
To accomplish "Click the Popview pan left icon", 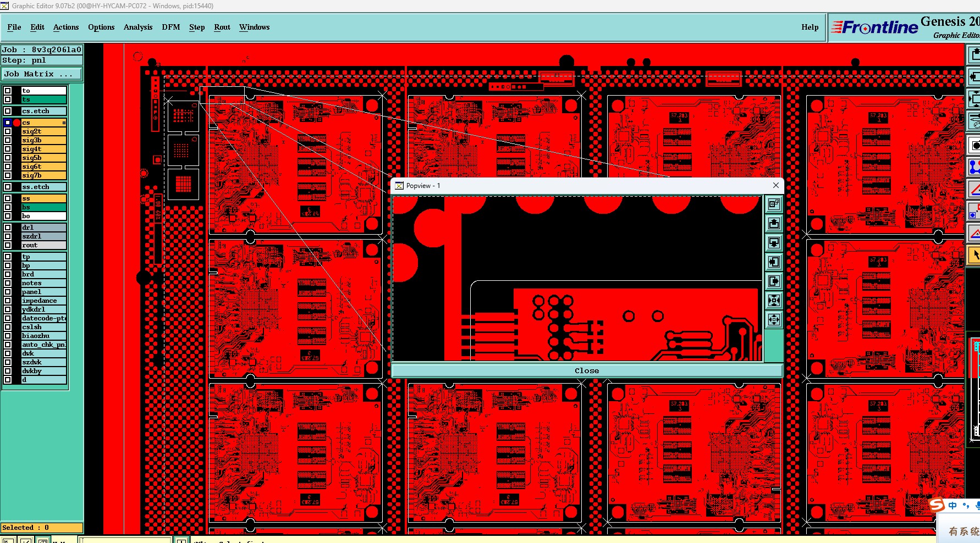I will pos(774,262).
